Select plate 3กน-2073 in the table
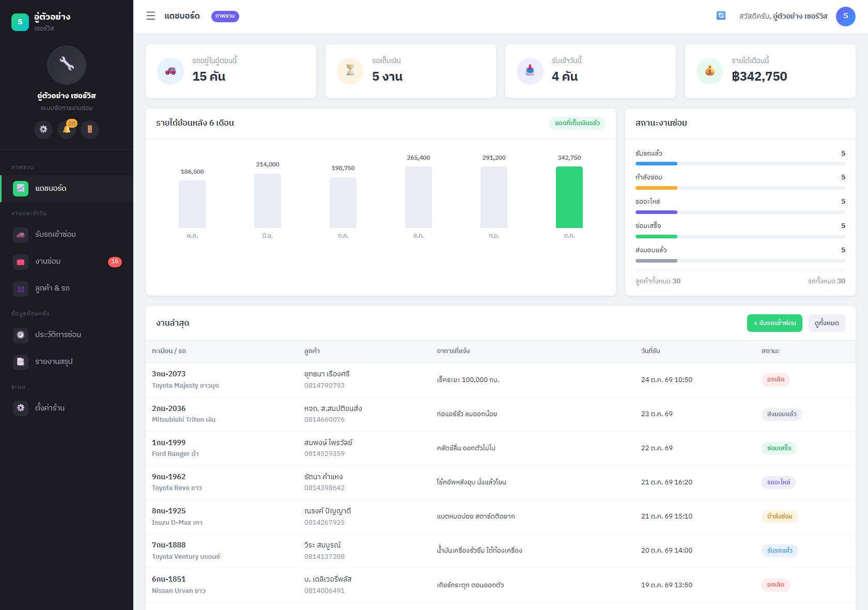The width and height of the screenshot is (868, 610). 168,374
